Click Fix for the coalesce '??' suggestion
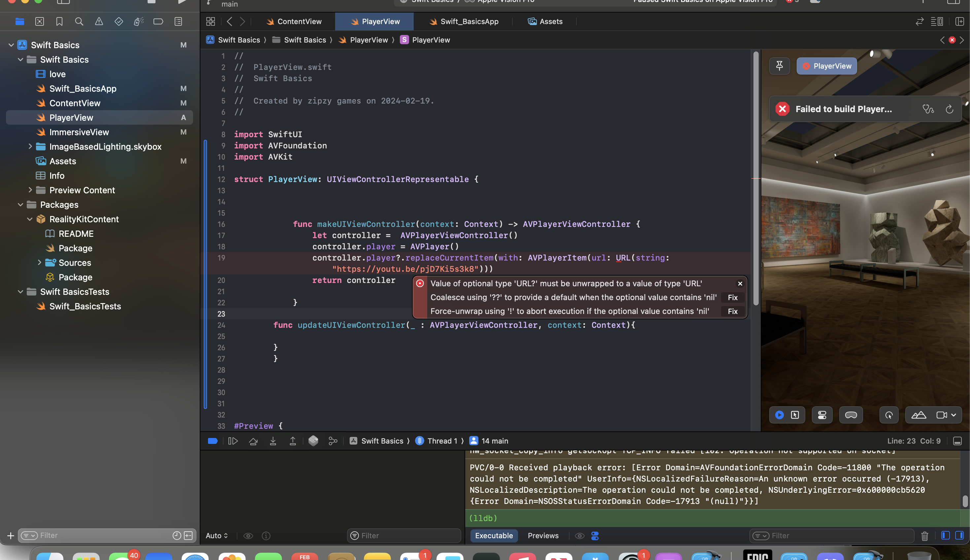 click(733, 298)
